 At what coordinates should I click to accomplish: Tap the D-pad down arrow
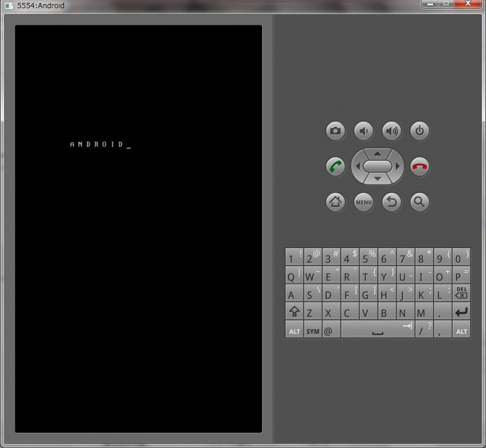point(377,179)
